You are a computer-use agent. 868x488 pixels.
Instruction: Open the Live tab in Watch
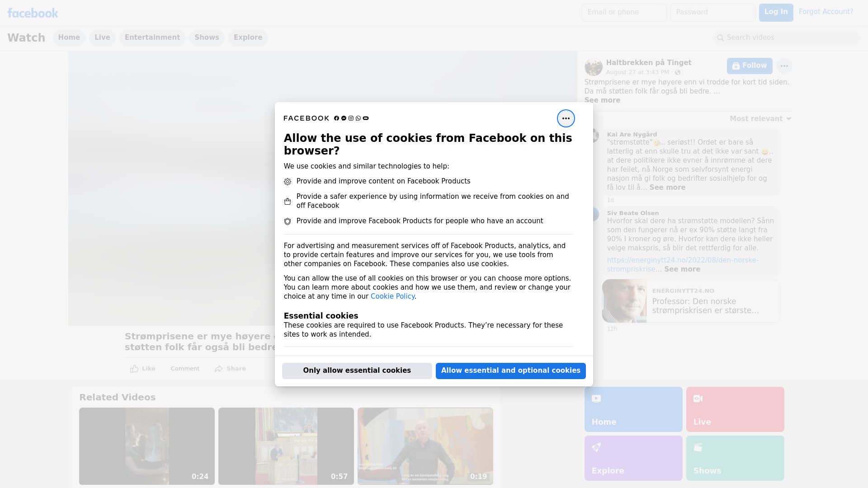(102, 38)
